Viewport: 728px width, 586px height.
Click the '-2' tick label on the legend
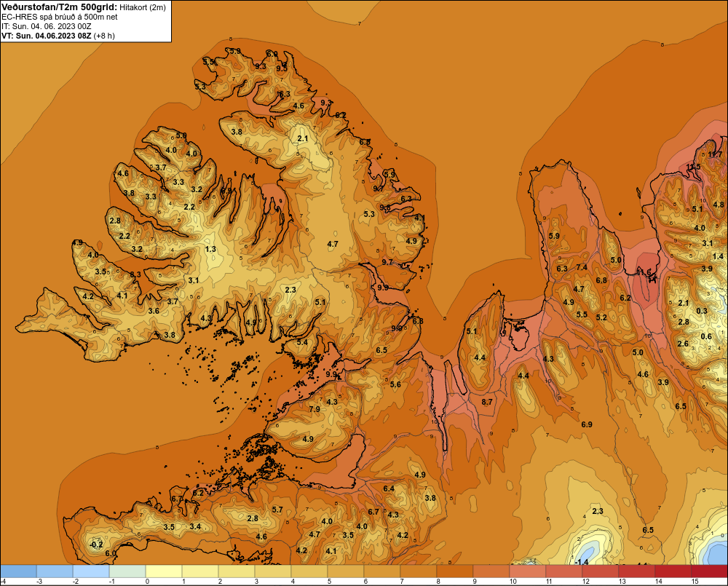click(75, 582)
